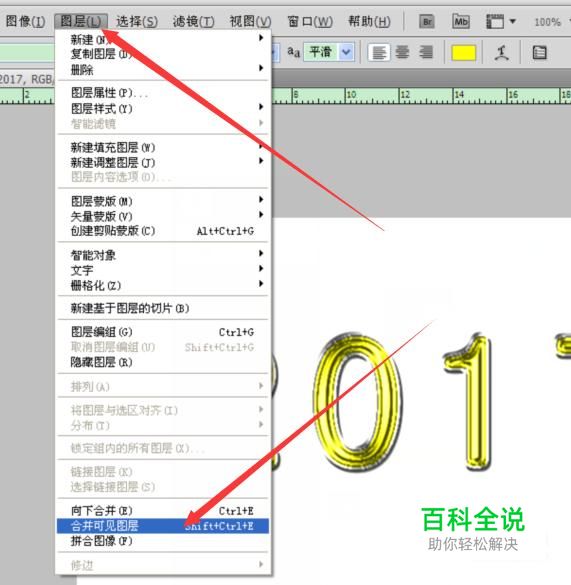Click the warp text icon
Image resolution: width=571 pixels, height=585 pixels.
501,53
